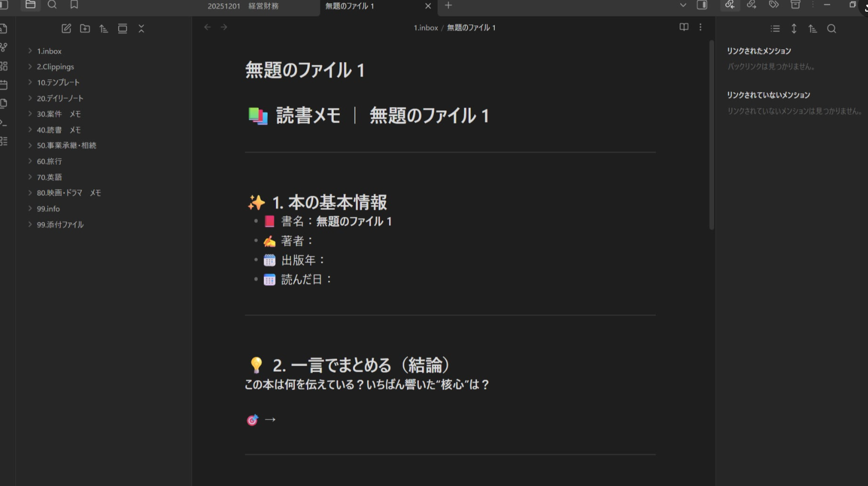868x486 pixels.
Task: Switch note to reading view
Action: [684, 27]
